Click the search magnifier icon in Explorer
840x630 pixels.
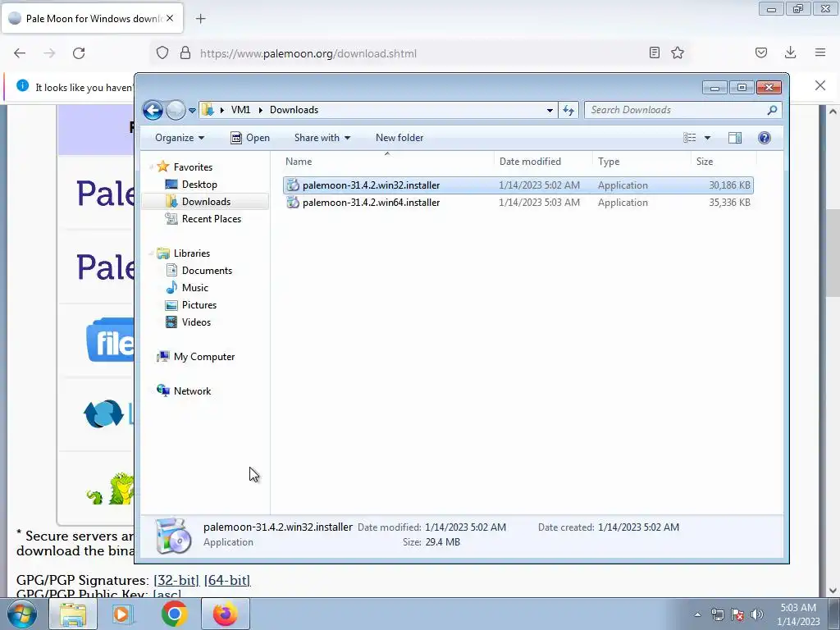772,110
